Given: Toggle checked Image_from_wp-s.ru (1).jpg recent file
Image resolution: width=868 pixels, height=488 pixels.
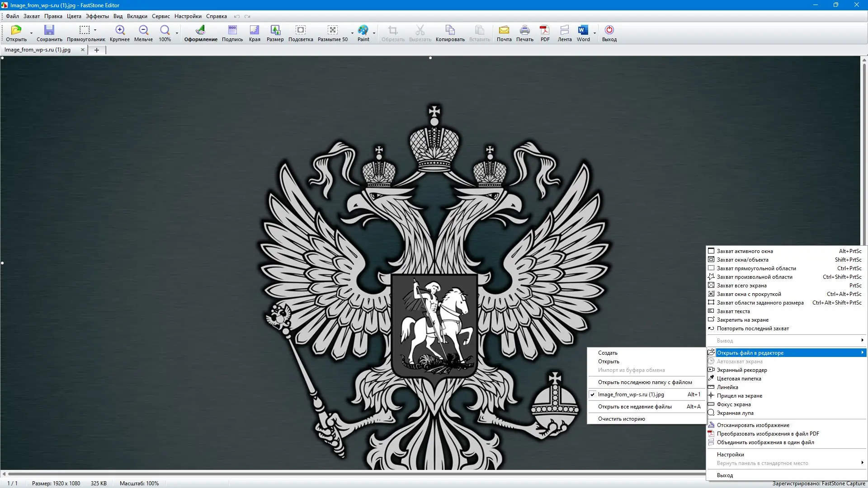Looking at the screenshot, I should 631,394.
